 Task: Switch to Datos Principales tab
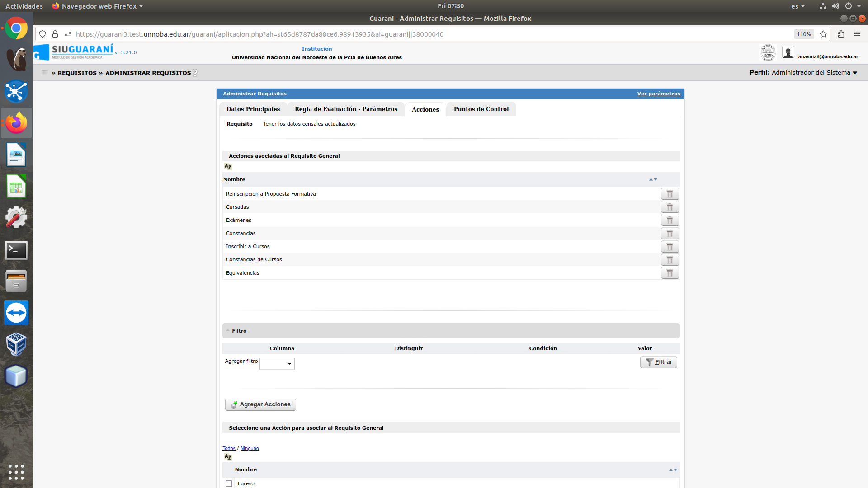253,109
